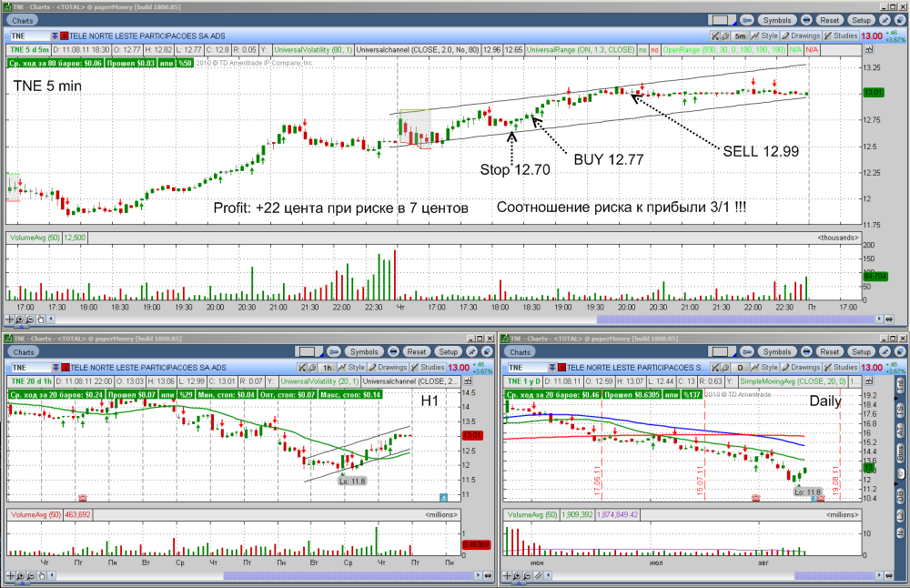Zoom out using magnifier minus in 5m chart
Image resolution: width=910 pixels, height=588 pixels.
tap(30, 319)
